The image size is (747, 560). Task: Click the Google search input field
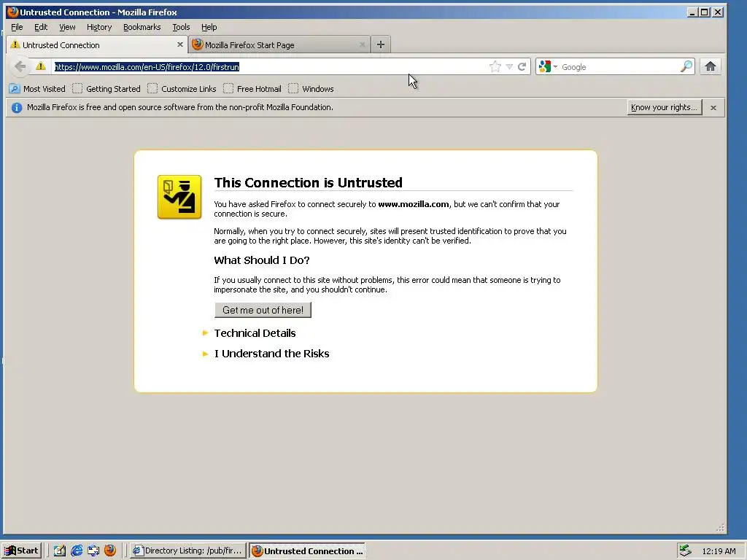(x=619, y=67)
